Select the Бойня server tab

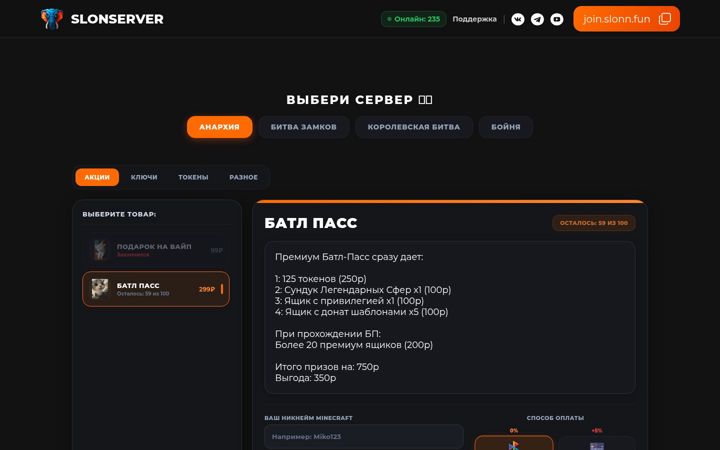coord(506,127)
